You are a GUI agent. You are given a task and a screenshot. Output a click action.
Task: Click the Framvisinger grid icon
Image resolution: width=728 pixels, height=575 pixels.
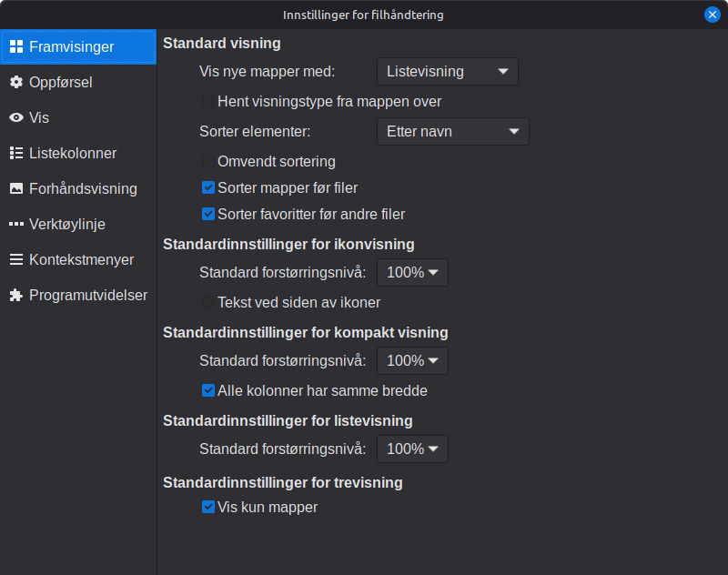tap(16, 46)
